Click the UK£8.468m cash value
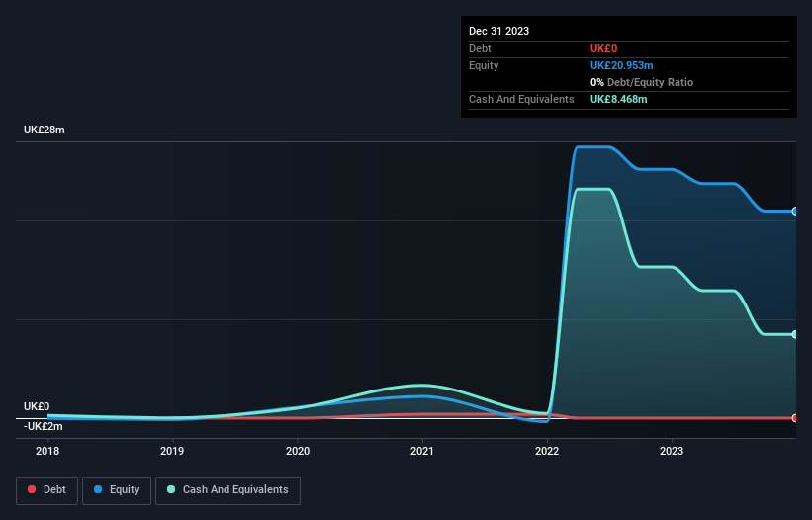This screenshot has height=520, width=812. click(x=619, y=99)
